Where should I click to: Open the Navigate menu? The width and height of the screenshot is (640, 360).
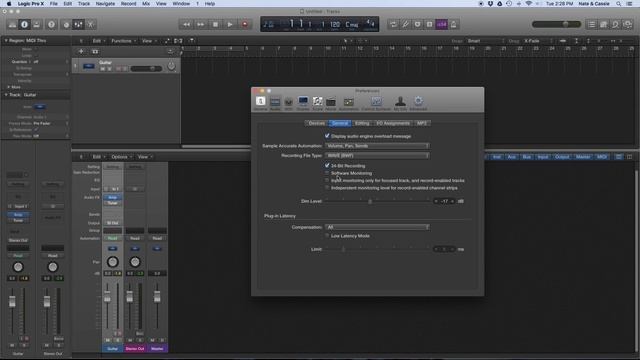tap(105, 4)
